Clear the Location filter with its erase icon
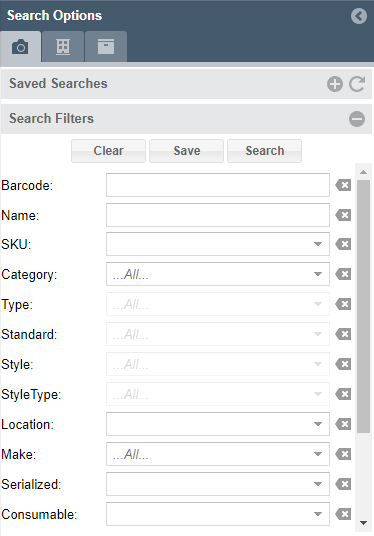This screenshot has height=536, width=374. tap(343, 424)
